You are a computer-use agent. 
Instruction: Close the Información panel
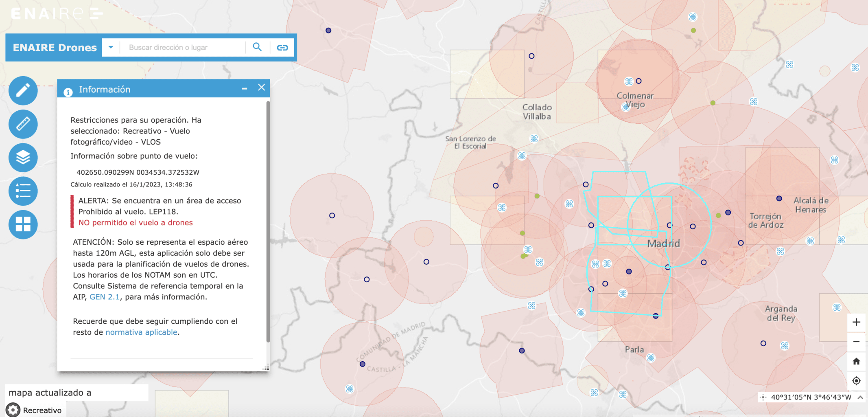pyautogui.click(x=262, y=88)
